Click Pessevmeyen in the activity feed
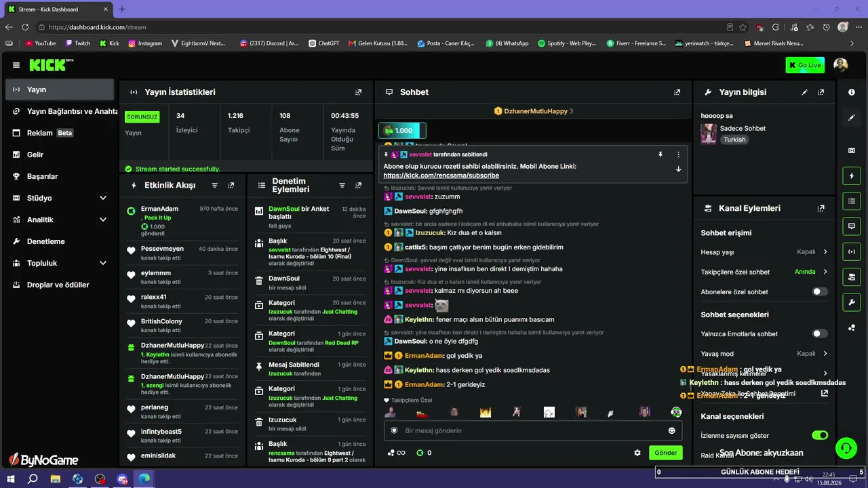Screen dimensions: 868x488 (x=162, y=249)
